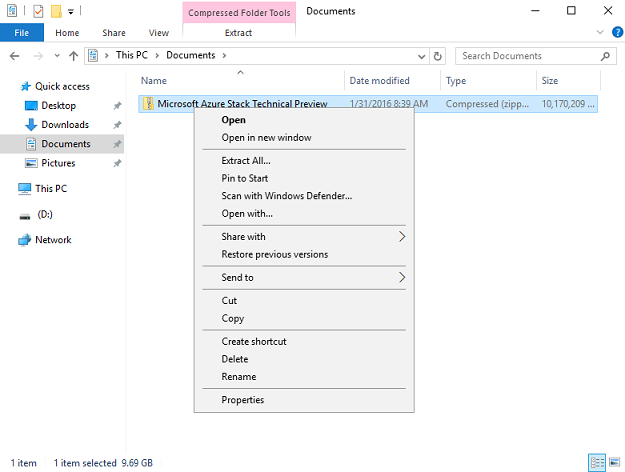The height and width of the screenshot is (472, 625).
Task: Click the Quick access star icon
Action: click(26, 86)
